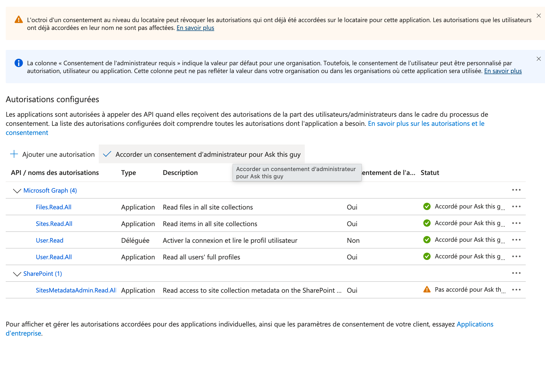Dismiss the orange warning banner
The height and width of the screenshot is (392, 545).
pyautogui.click(x=538, y=16)
